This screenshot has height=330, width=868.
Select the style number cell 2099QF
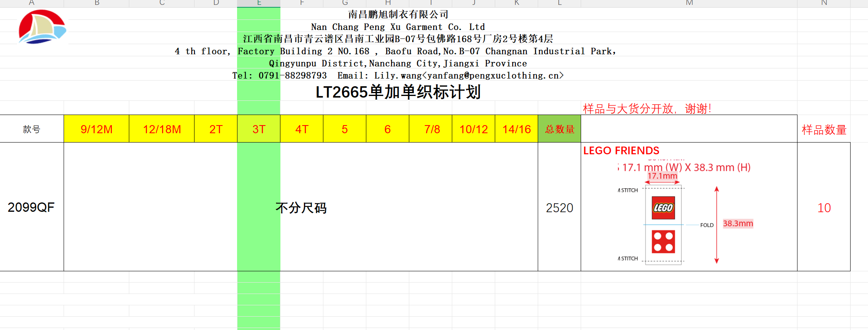pos(31,207)
